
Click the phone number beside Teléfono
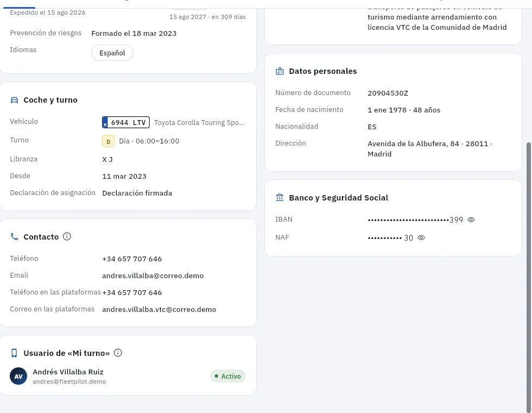(x=132, y=259)
